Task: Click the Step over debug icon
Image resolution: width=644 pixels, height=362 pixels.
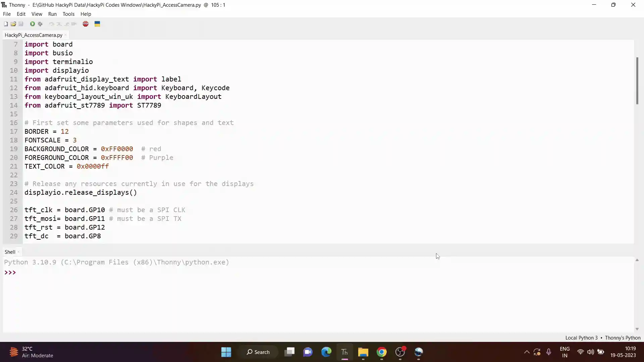Action: (51, 24)
